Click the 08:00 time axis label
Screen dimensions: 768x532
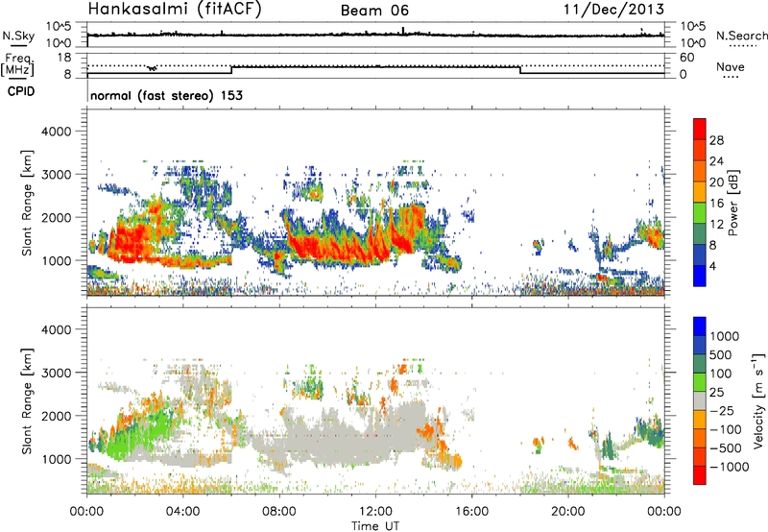pyautogui.click(x=279, y=511)
